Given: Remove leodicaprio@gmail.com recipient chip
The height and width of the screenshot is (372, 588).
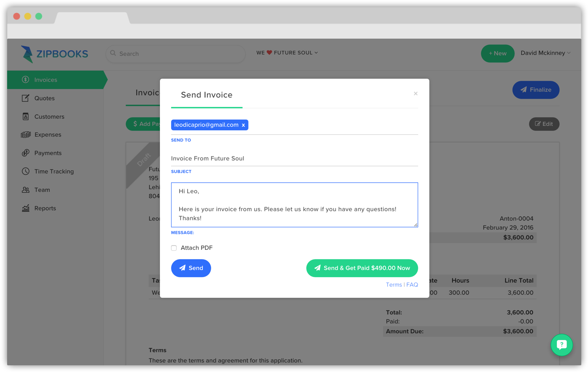Looking at the screenshot, I should coord(243,125).
